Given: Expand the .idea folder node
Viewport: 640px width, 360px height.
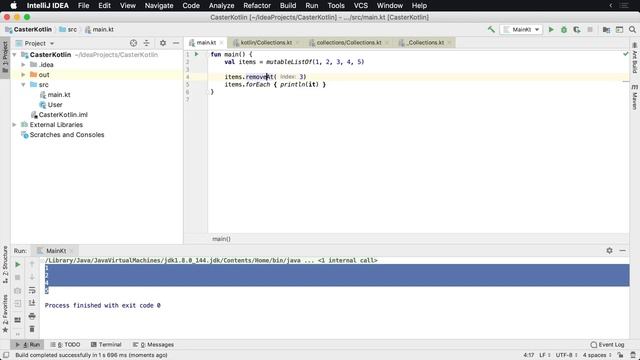Looking at the screenshot, I should coord(23,64).
